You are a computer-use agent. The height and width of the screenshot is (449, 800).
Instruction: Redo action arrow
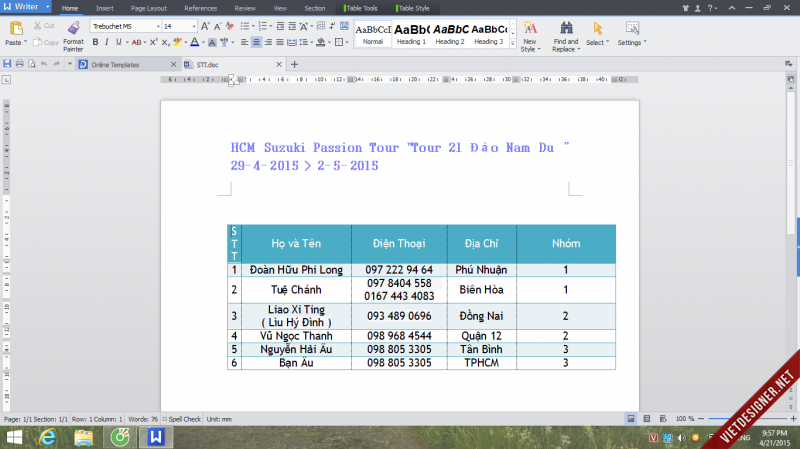coord(57,64)
